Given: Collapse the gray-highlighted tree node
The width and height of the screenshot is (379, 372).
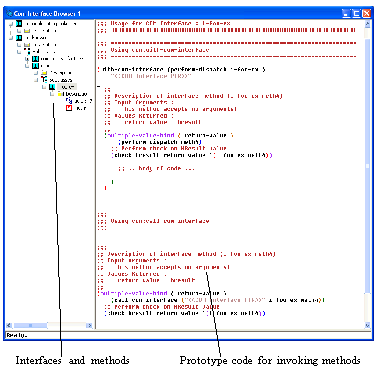Looking at the screenshot, I should tap(44, 87).
